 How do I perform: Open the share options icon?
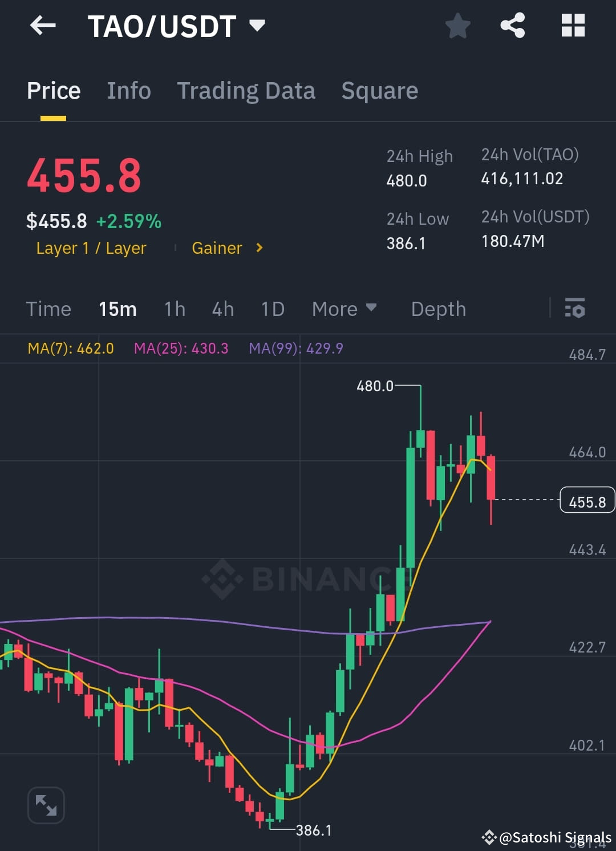(x=512, y=26)
